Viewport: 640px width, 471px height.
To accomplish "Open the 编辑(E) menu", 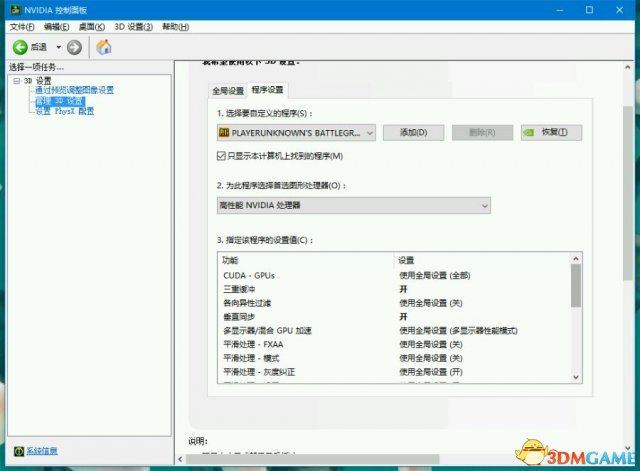I will click(x=56, y=27).
